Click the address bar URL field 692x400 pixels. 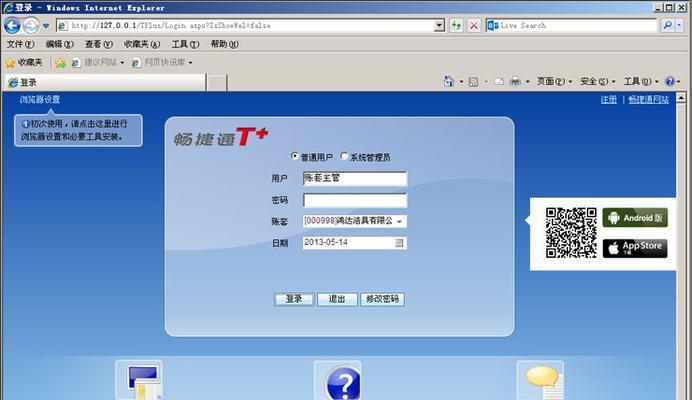pyautogui.click(x=251, y=26)
